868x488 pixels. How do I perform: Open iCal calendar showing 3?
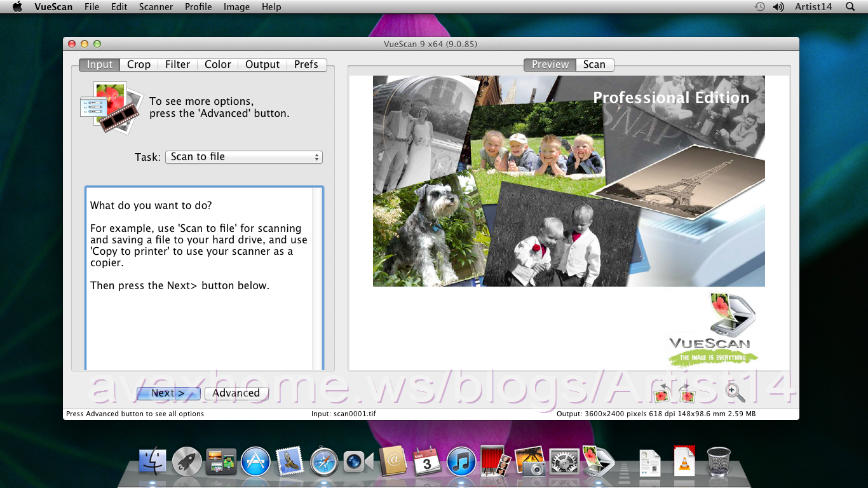click(427, 462)
